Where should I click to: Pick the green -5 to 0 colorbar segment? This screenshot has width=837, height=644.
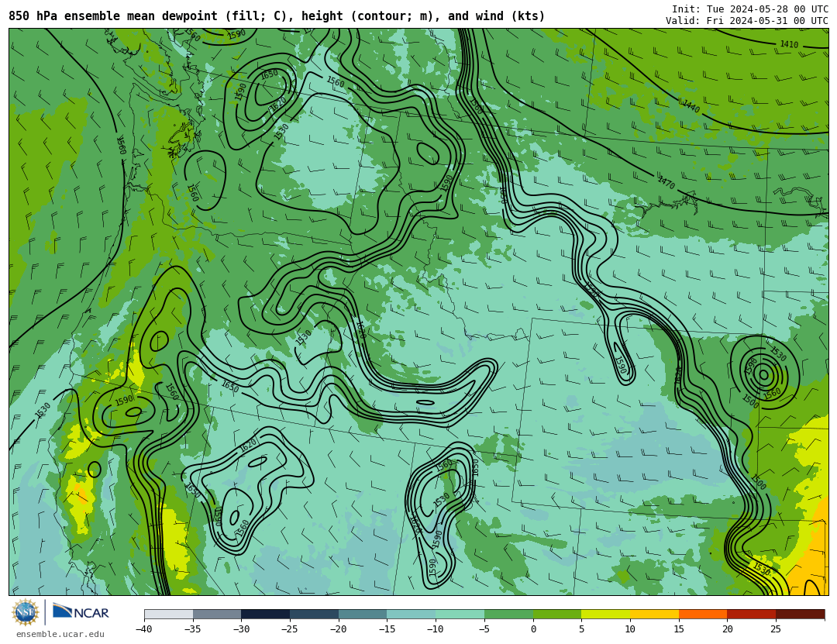[x=508, y=614]
